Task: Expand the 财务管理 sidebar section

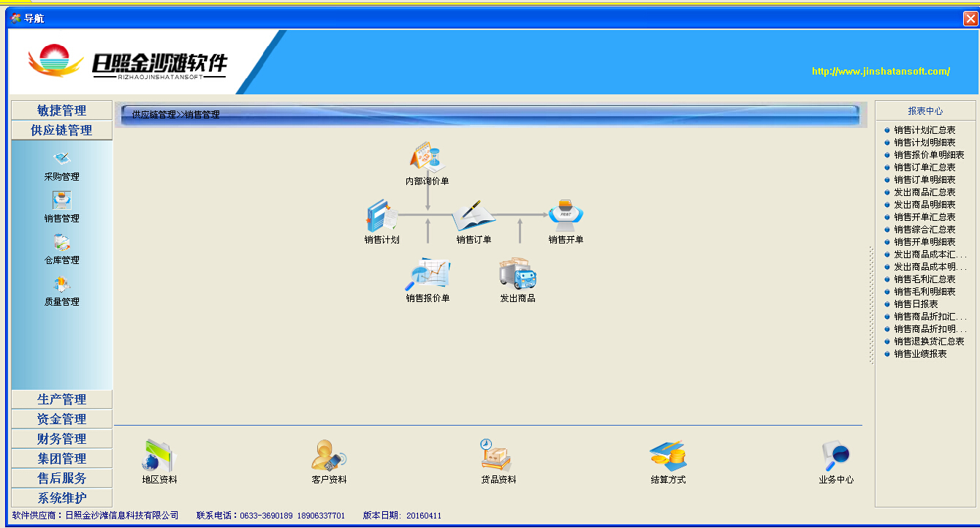Action: (62, 439)
